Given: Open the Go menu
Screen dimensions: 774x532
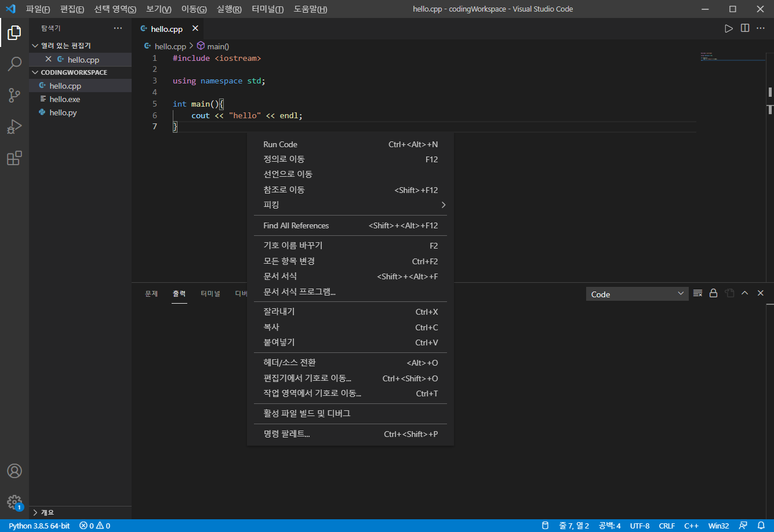Looking at the screenshot, I should pyautogui.click(x=194, y=9).
